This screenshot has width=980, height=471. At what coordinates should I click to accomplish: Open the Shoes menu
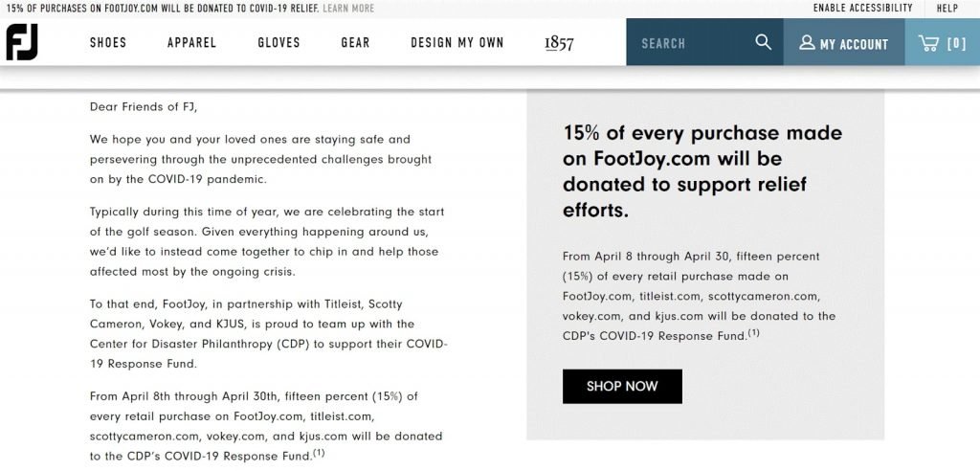[x=108, y=42]
